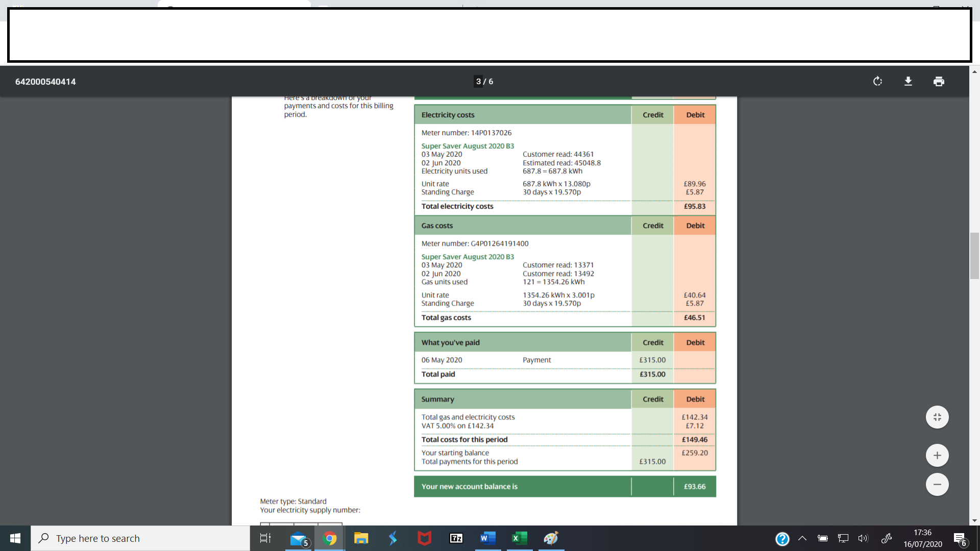Edit the page number field
This screenshot has width=980, height=551.
point(478,82)
